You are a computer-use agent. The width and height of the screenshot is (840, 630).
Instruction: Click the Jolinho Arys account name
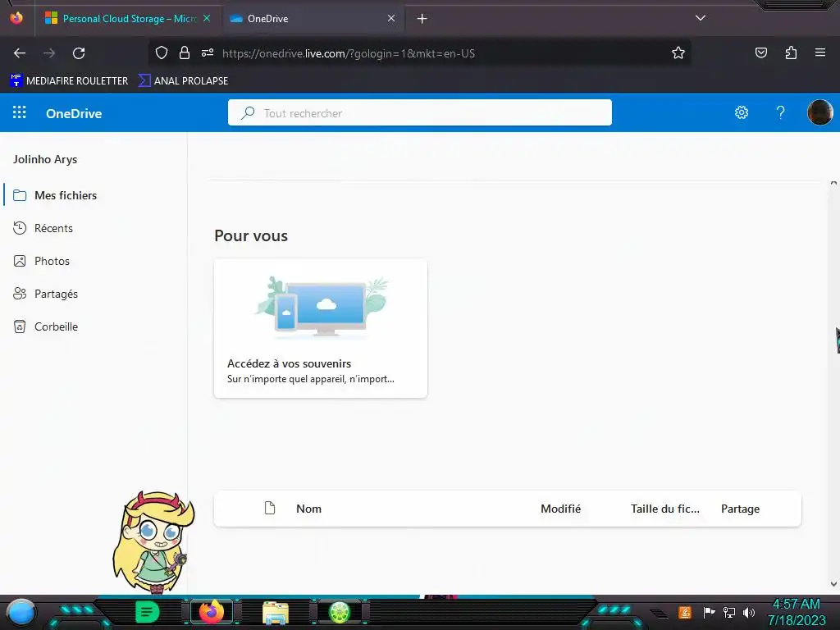point(45,160)
